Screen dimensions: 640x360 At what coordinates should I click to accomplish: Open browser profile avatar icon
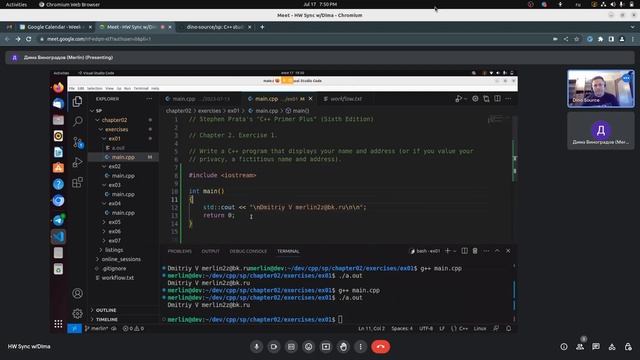(622, 39)
